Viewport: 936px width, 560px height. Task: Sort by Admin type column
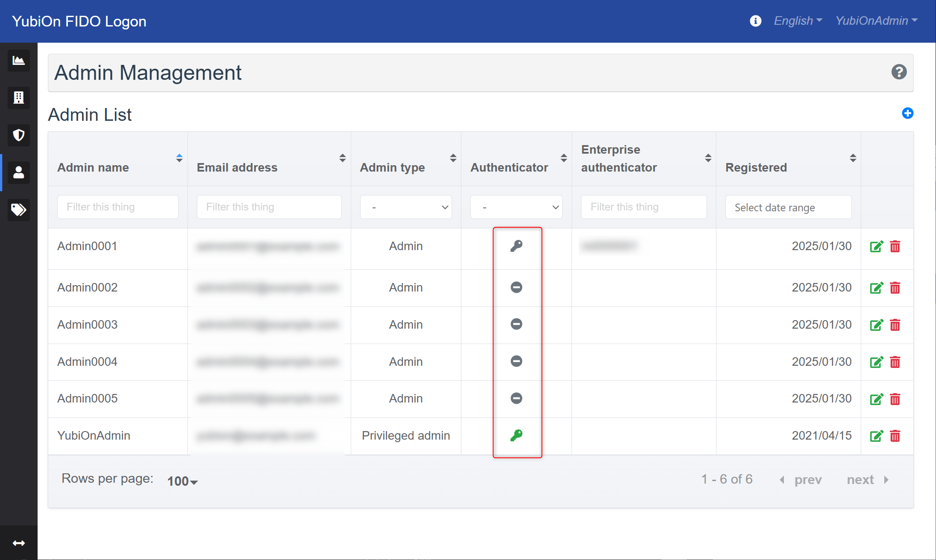[453, 158]
